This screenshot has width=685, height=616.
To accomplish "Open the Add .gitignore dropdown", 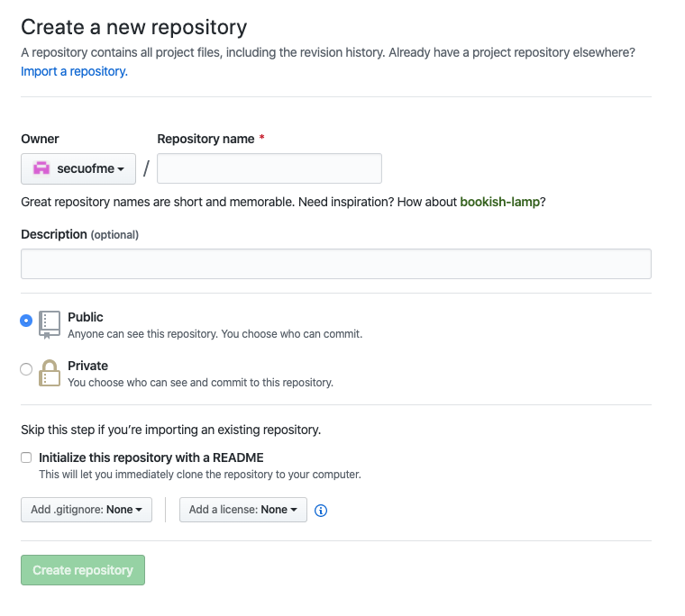I will pos(87,510).
